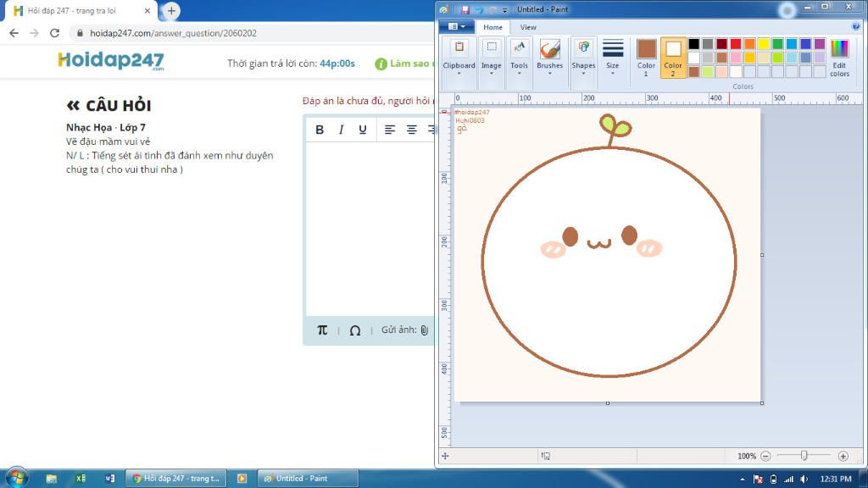868x488 pixels.
Task: Expand the Shapes gallery dropdown
Action: click(583, 73)
